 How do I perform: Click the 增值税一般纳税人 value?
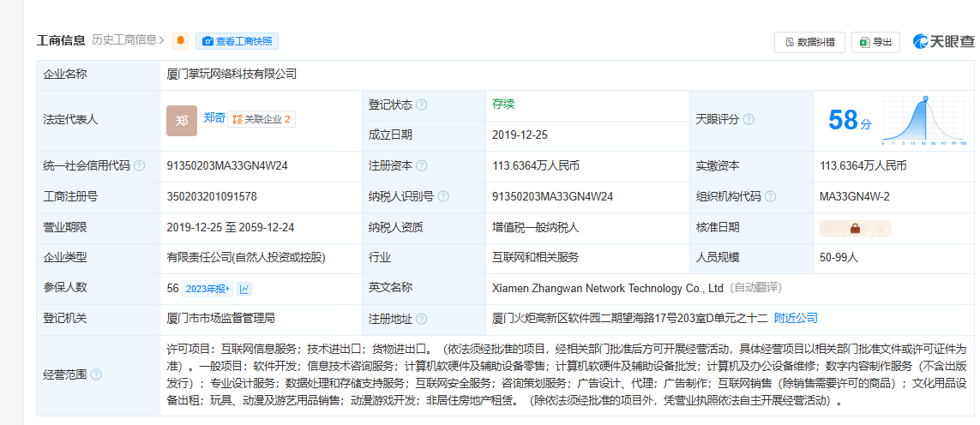click(x=536, y=228)
